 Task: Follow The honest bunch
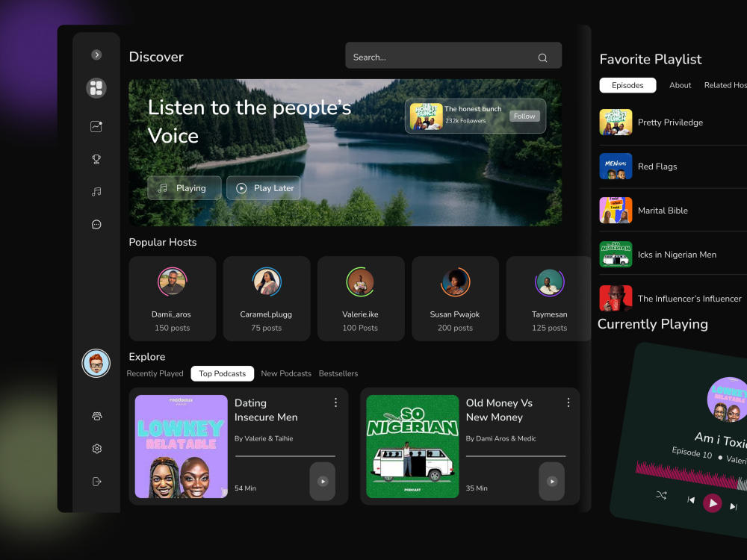[x=524, y=116]
